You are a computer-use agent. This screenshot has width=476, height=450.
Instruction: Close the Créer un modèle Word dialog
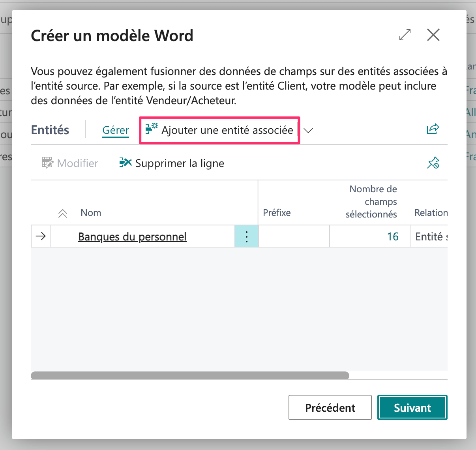433,35
